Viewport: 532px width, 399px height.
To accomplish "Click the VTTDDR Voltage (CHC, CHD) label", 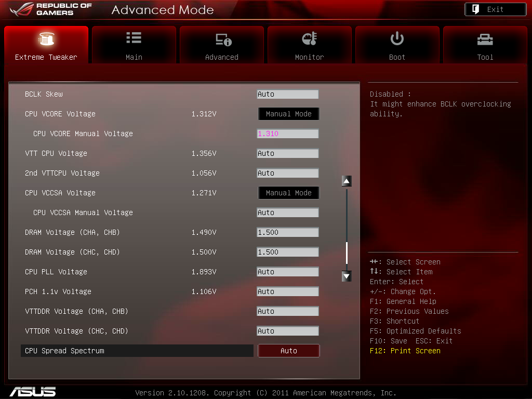I will tap(76, 331).
